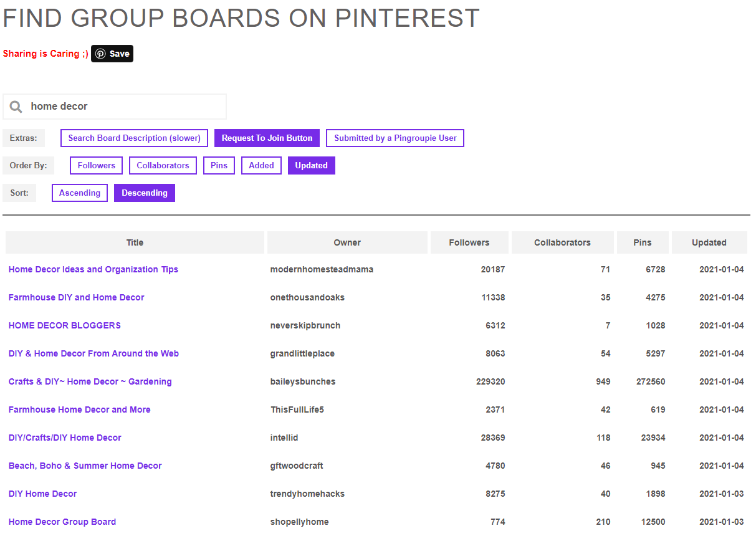Order results by Collaborators
This screenshot has width=756, height=541.
pyautogui.click(x=163, y=166)
